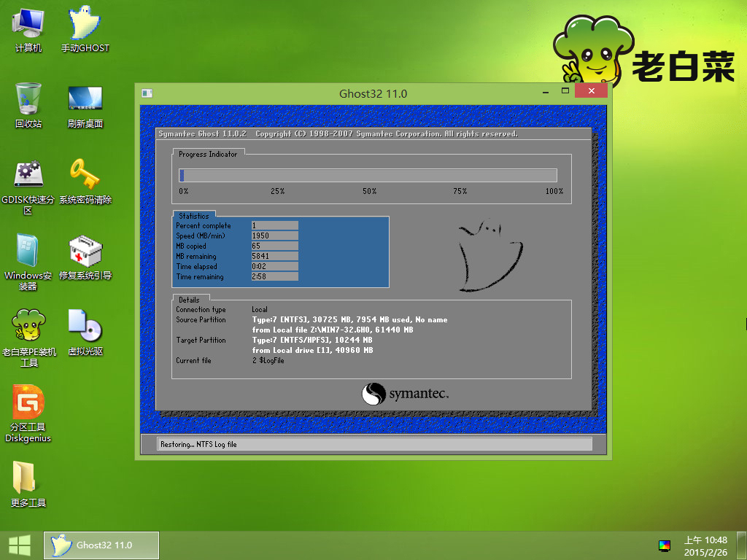This screenshot has height=560, width=747.
Task: Click the Ghost32 11.0 title bar text
Action: point(373,94)
